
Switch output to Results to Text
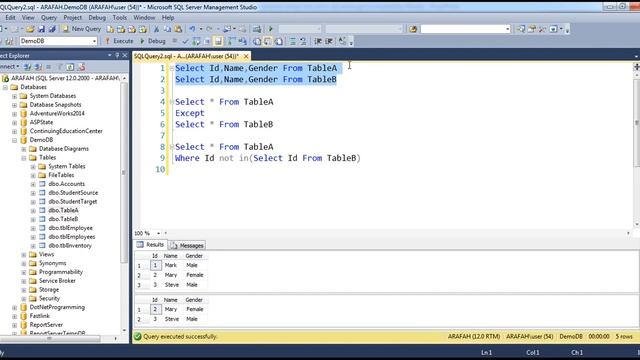[x=257, y=41]
